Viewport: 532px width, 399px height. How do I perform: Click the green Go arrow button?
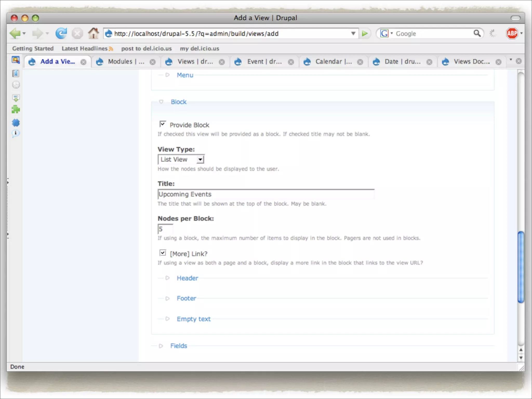(x=365, y=34)
